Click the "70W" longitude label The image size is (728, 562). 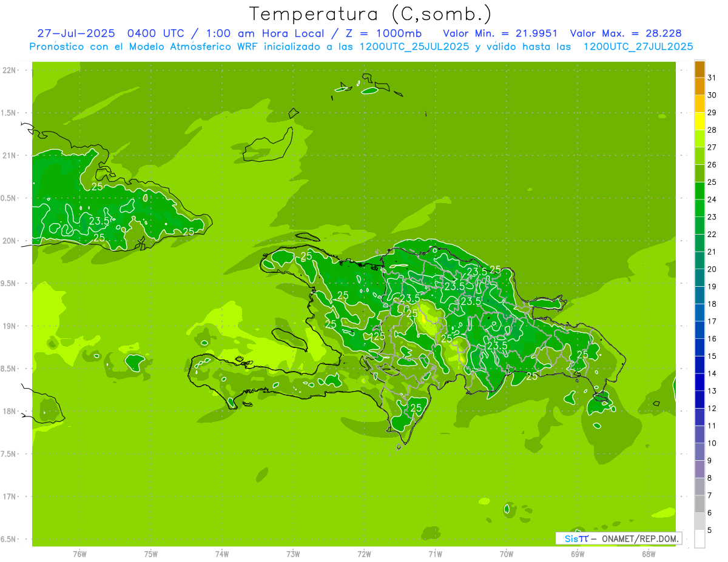[507, 554]
